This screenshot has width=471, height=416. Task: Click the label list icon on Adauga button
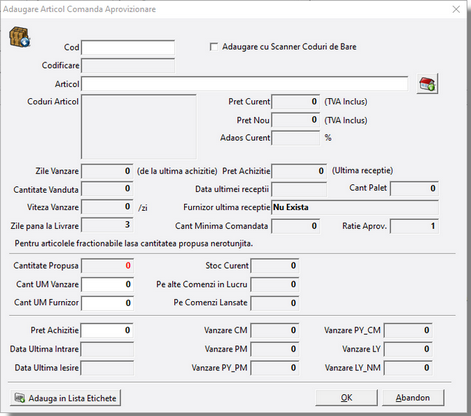click(x=20, y=398)
